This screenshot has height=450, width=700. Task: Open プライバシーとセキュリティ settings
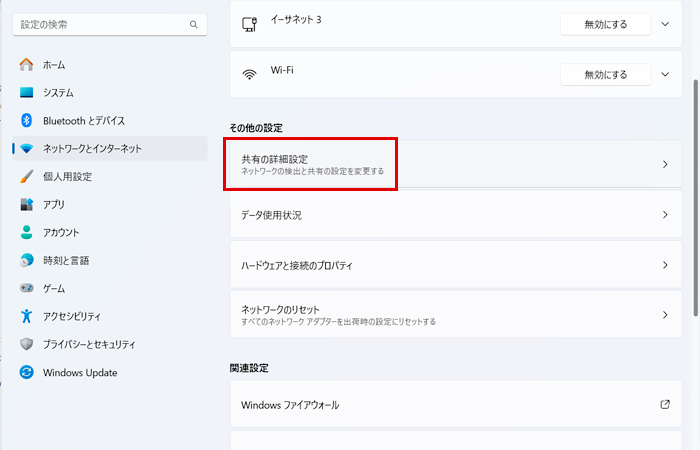pos(110,344)
